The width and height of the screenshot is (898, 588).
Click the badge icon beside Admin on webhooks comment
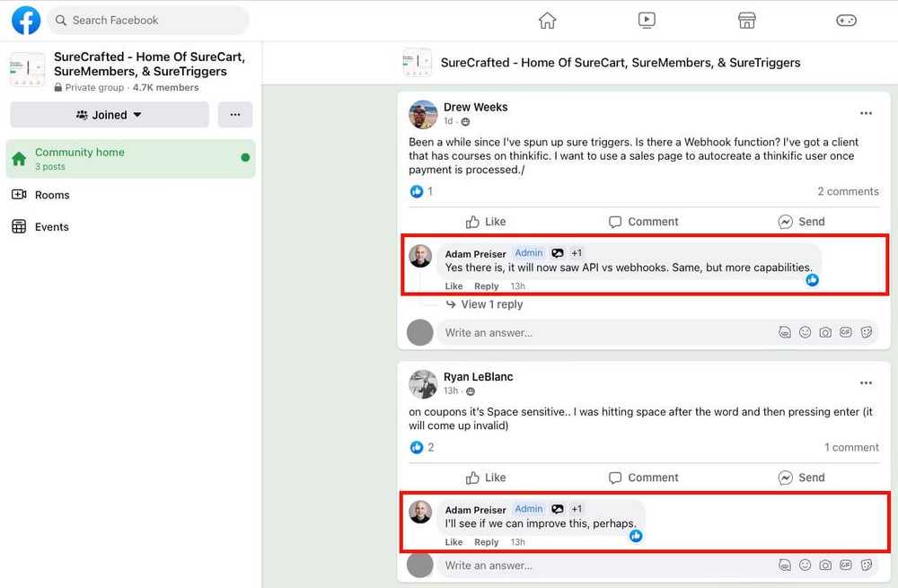(558, 252)
